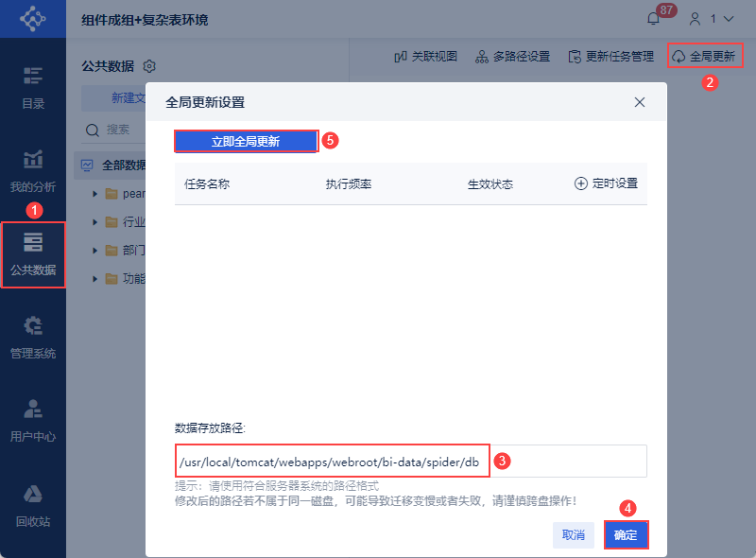This screenshot has height=558, width=756.
Task: Click the 立即全局更新 button
Action: (x=246, y=142)
